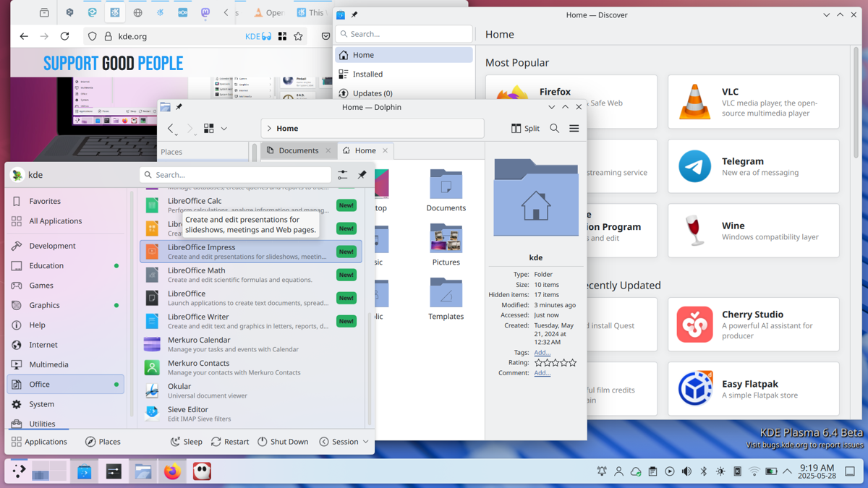This screenshot has width=868, height=488.
Task: Open the Bluetooth system tray icon
Action: coord(704,471)
